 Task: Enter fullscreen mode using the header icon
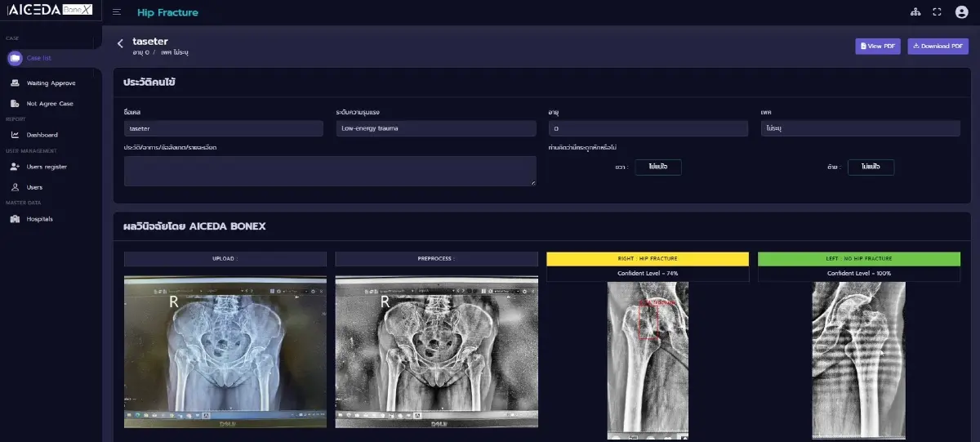pyautogui.click(x=937, y=12)
